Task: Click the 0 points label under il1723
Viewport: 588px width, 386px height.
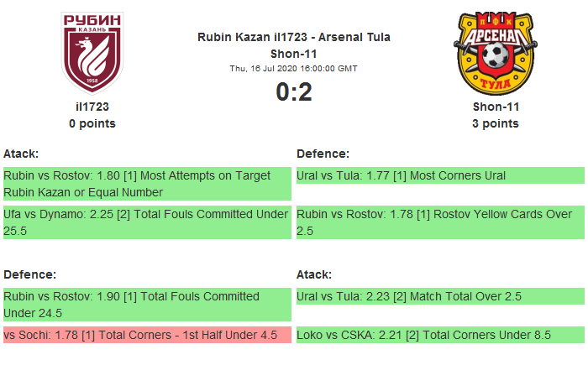Action: [92, 123]
